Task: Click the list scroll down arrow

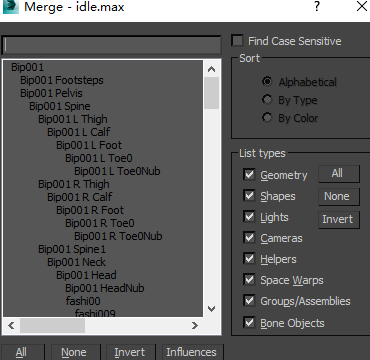Action: (x=212, y=309)
